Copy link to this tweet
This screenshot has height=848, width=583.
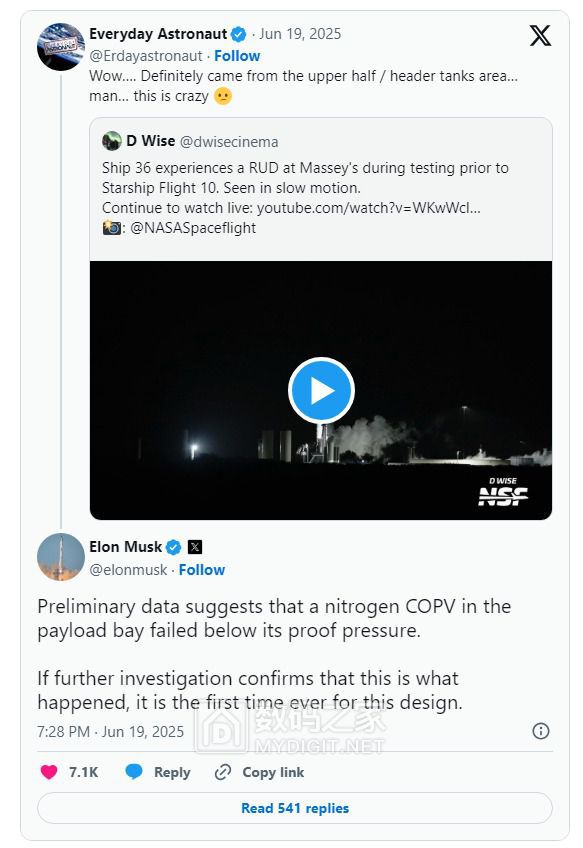point(259,772)
